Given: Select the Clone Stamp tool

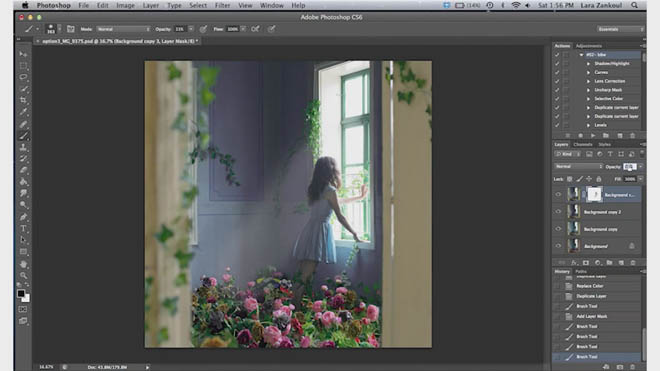Looking at the screenshot, I should pos(23,147).
